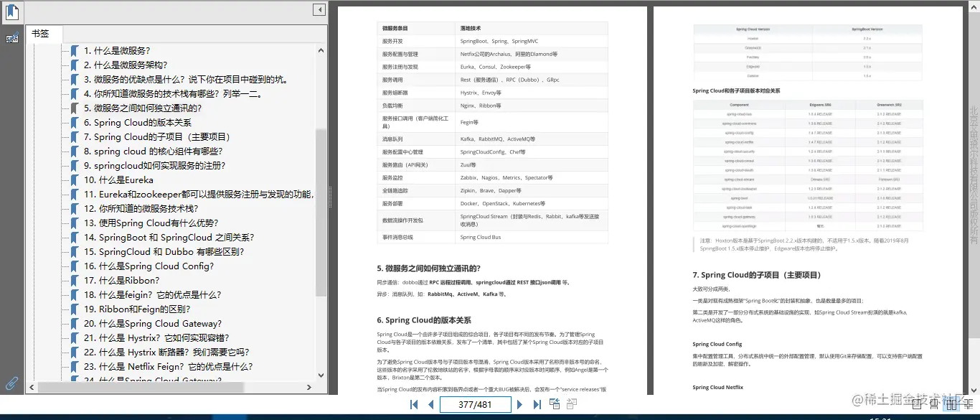Screen dimensions: 980x420
Task: Switch to continuous facing view mode
Action: pyautogui.click(x=968, y=404)
